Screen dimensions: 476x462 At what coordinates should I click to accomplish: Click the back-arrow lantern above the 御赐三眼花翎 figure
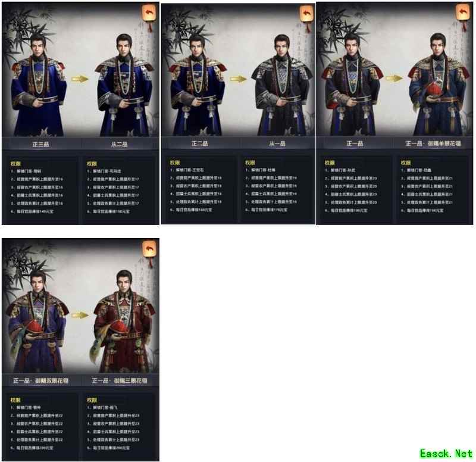coord(149,249)
